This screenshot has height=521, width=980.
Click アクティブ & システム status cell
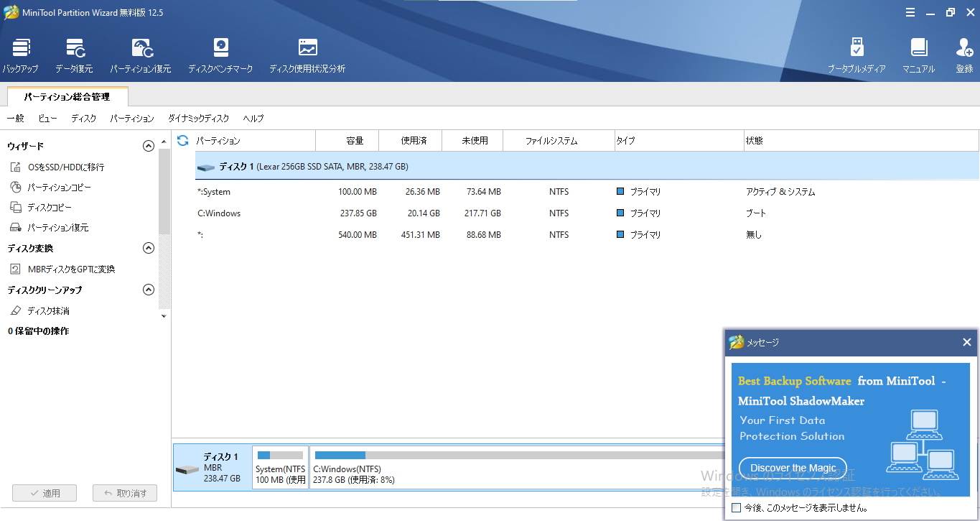tap(780, 192)
